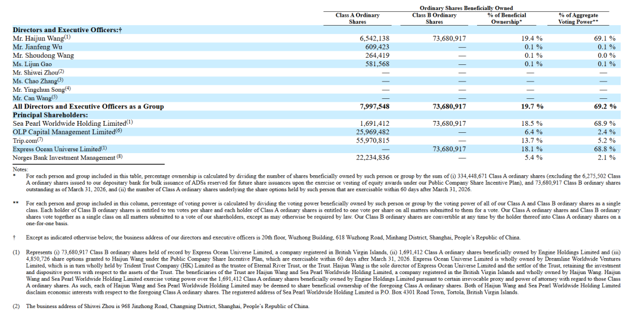Click the Mr. Jianfeng Wu row name

tap(38, 47)
